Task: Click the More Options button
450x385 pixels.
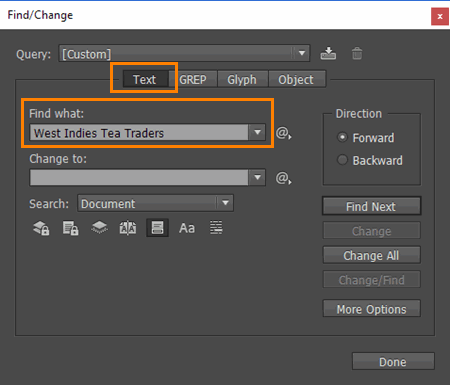Action: click(x=371, y=309)
